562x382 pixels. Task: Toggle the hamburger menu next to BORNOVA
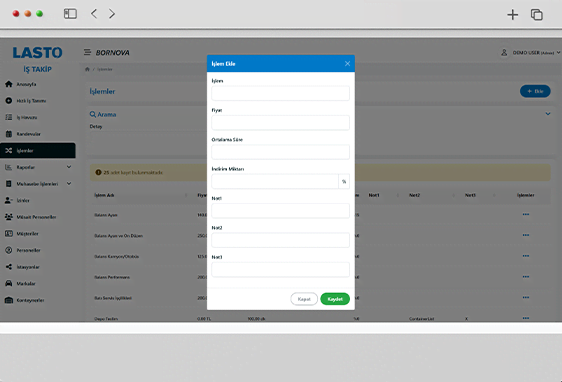[x=87, y=52]
